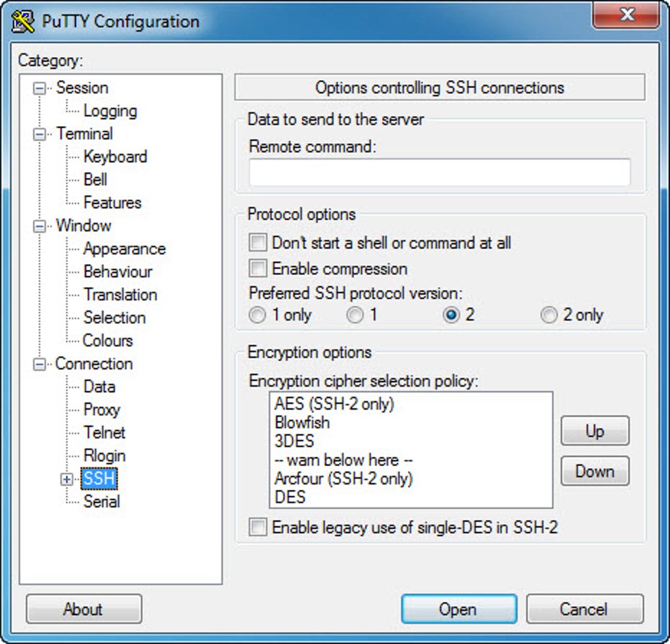Click the Down cipher button
This screenshot has width=670, height=644.
pyautogui.click(x=595, y=471)
